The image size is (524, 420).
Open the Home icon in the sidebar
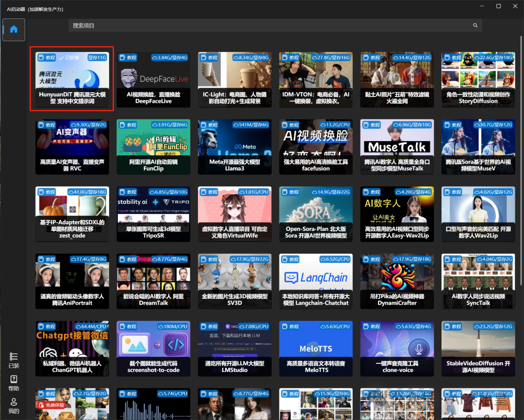click(x=14, y=30)
